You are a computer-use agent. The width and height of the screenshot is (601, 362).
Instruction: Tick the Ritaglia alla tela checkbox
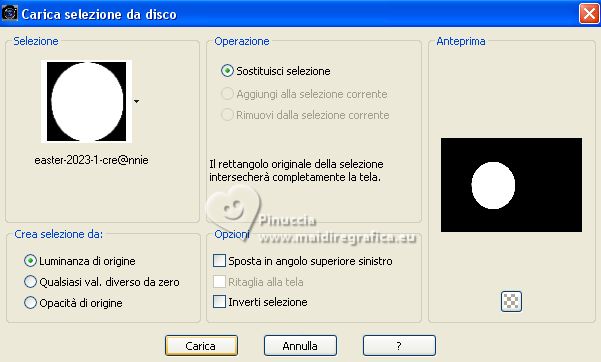tap(219, 281)
